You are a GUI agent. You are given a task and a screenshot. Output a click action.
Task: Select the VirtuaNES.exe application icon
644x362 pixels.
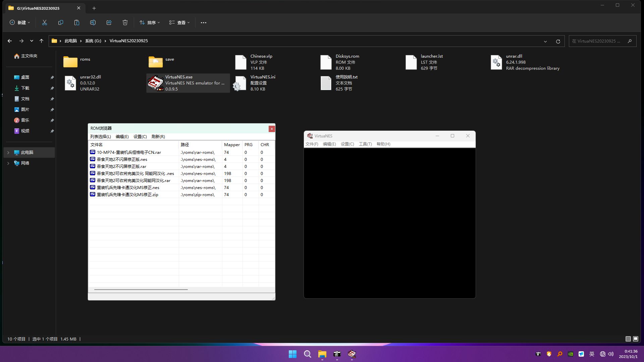156,83
